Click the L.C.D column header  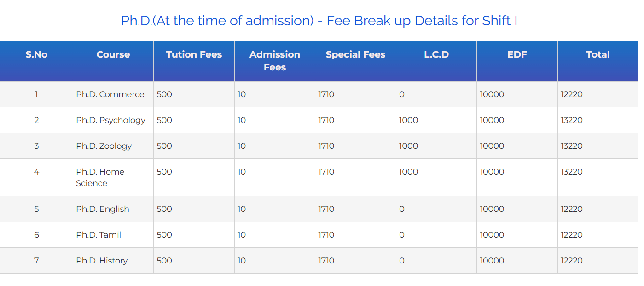[x=436, y=54]
